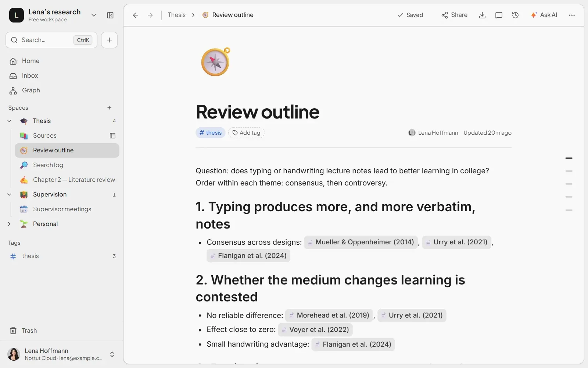Select Review outline in sidebar
The height and width of the screenshot is (368, 588).
(x=67, y=150)
